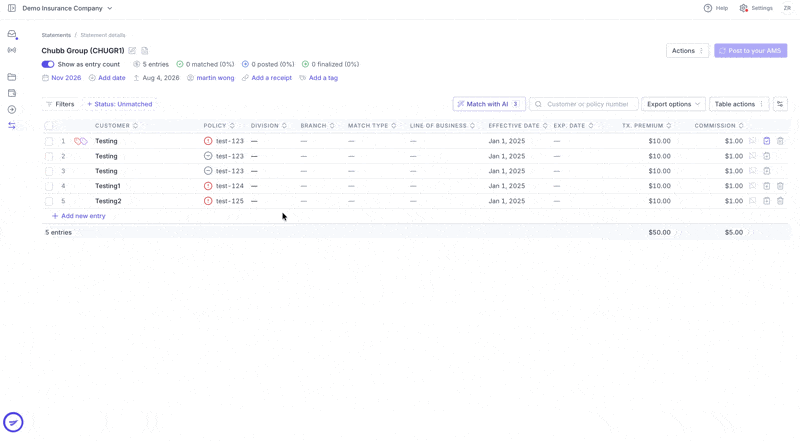The height and width of the screenshot is (441, 800).
Task: Sort by the Customer column
Action: tap(116, 126)
